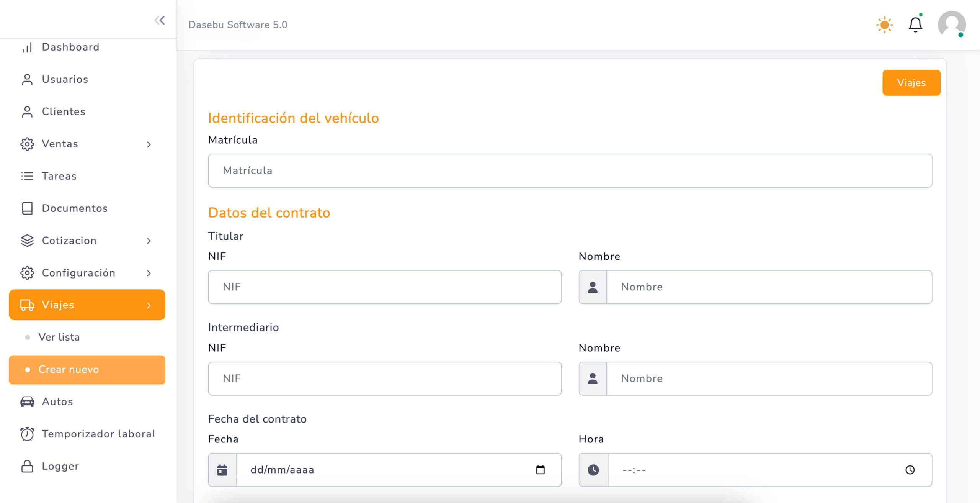Viewport: 980px width, 503px height.
Task: Collapse the sidebar with double-chevron icon
Action: pyautogui.click(x=160, y=20)
